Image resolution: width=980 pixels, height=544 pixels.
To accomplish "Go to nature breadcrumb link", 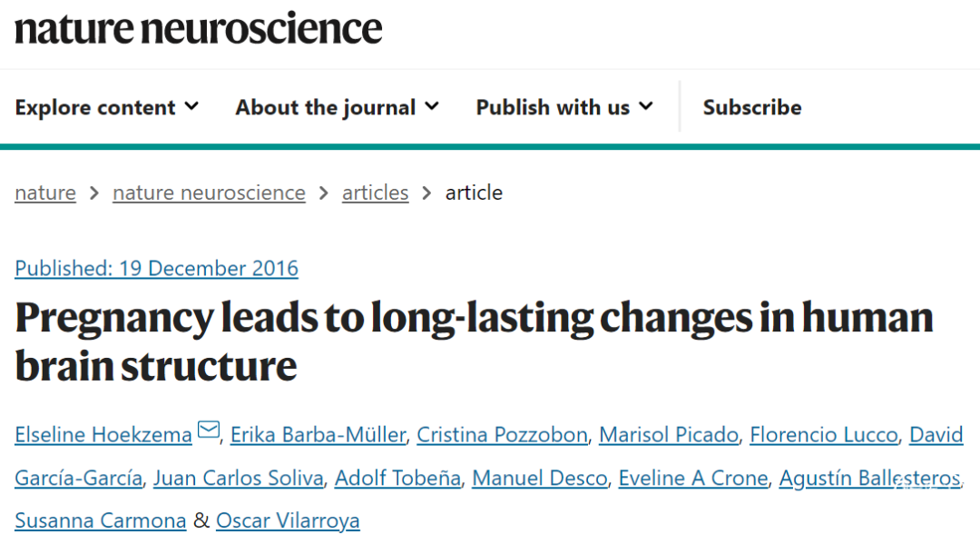I will point(45,193).
